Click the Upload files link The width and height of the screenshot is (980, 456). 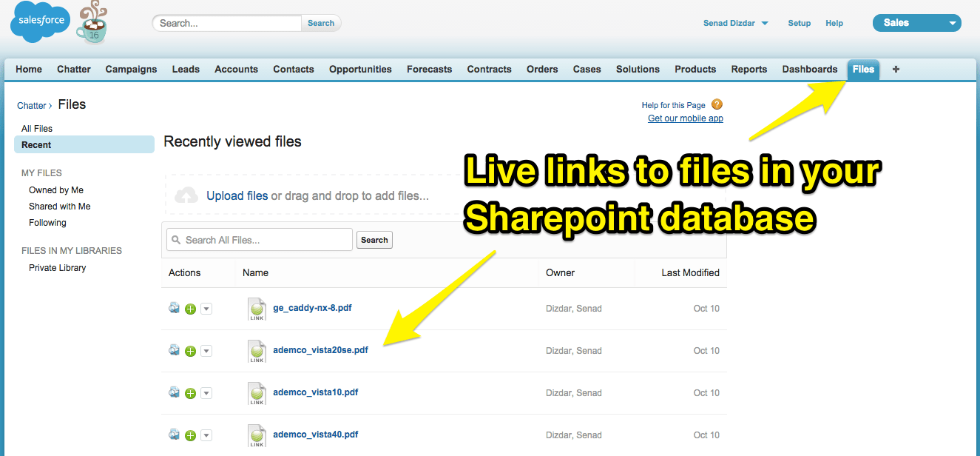click(237, 195)
